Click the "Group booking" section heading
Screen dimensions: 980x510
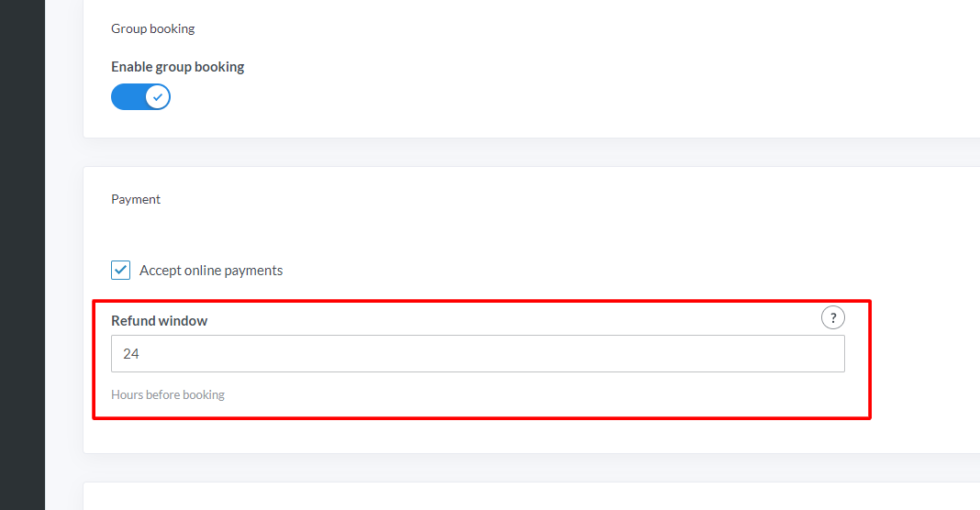point(152,28)
